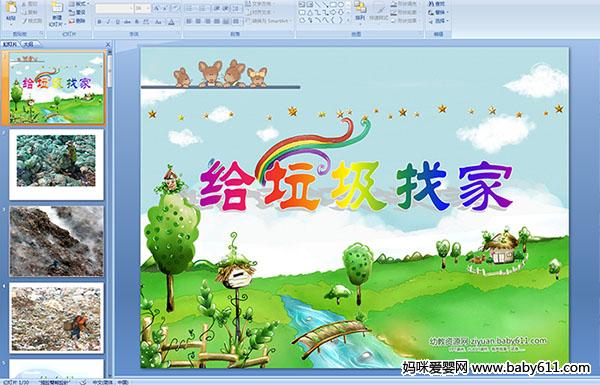The height and width of the screenshot is (385, 600).
Task: Click the Reset (重设) slide button
Action: [x=77, y=12]
